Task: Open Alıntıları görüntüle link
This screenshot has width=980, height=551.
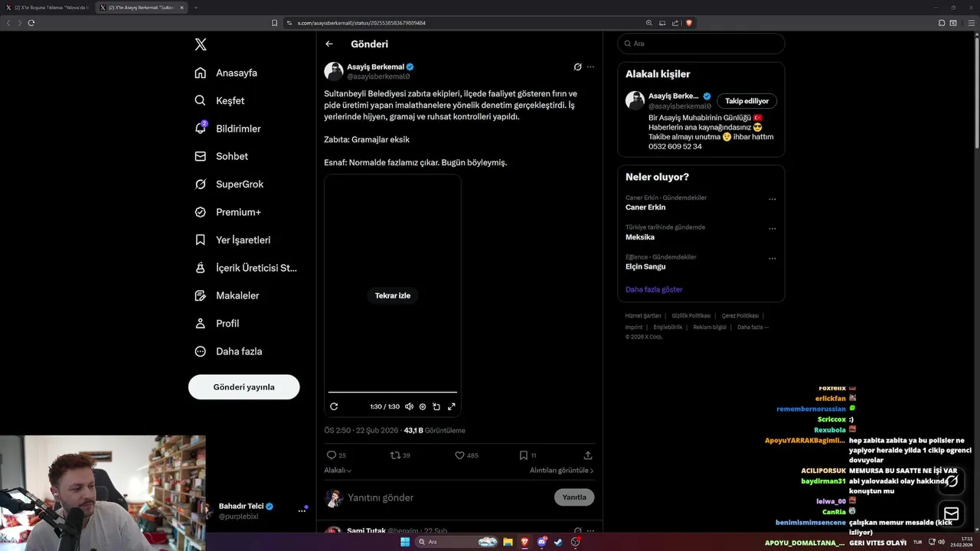Action: pos(562,471)
